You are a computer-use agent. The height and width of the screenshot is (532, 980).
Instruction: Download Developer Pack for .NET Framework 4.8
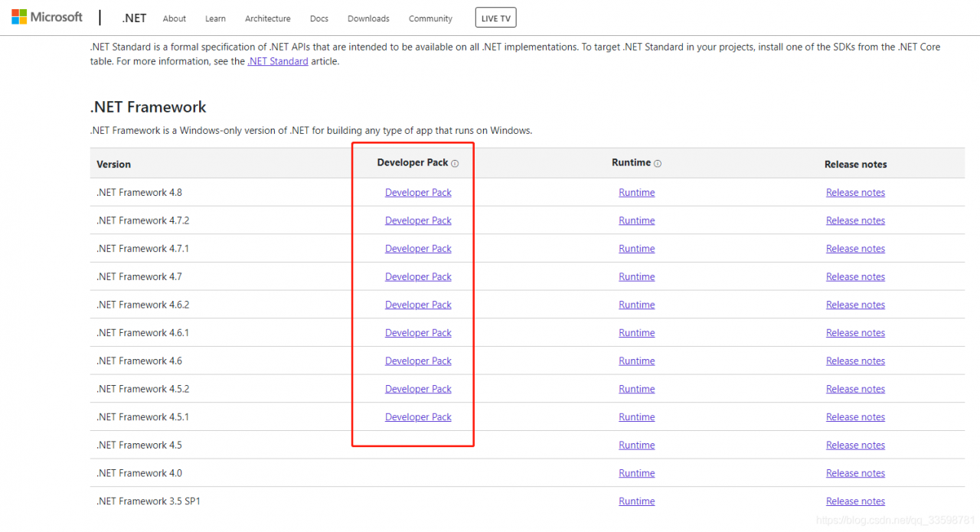pyautogui.click(x=418, y=193)
